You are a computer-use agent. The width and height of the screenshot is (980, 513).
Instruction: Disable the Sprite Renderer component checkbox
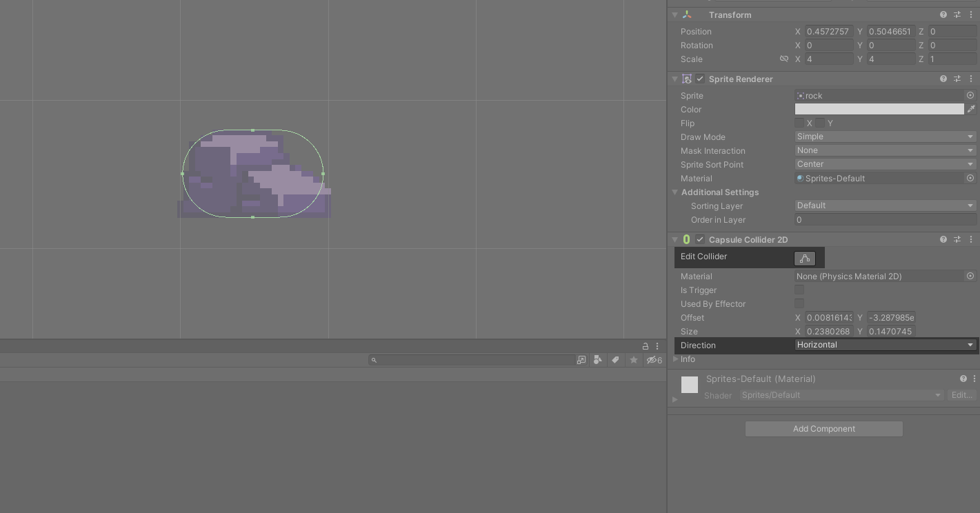tap(700, 79)
